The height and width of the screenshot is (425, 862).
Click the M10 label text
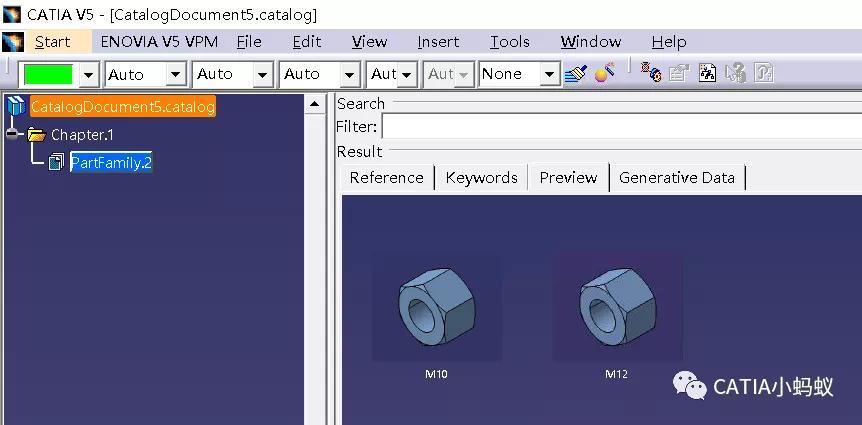coord(436,374)
